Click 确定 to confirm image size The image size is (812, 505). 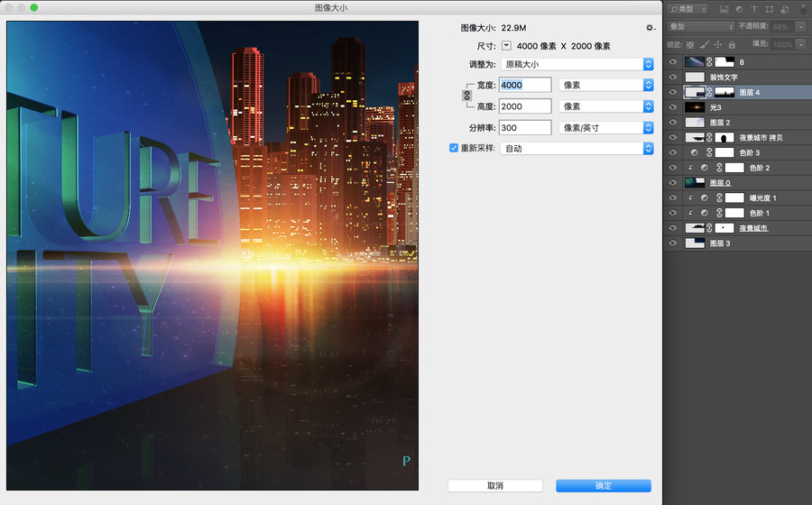(x=604, y=485)
